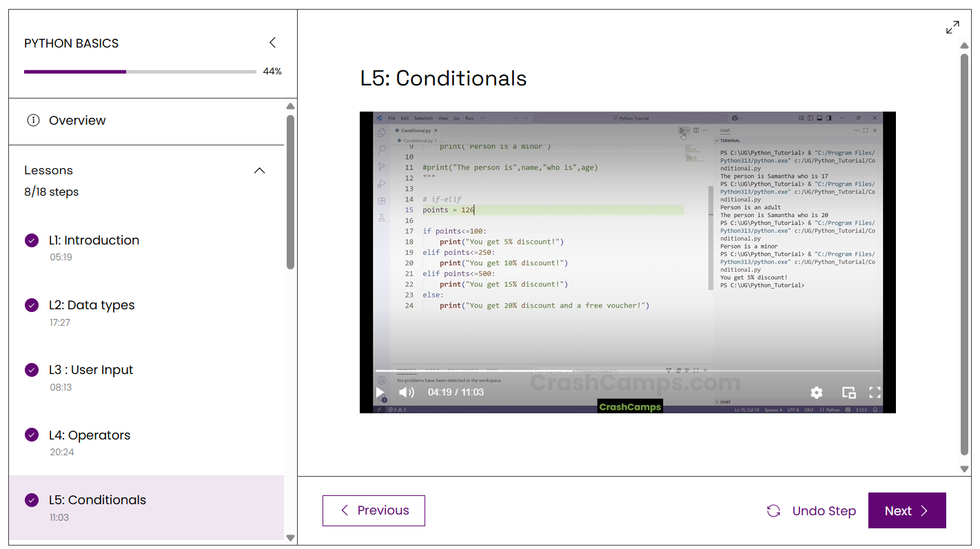Click the sidebar scroll up arrow

(290, 106)
